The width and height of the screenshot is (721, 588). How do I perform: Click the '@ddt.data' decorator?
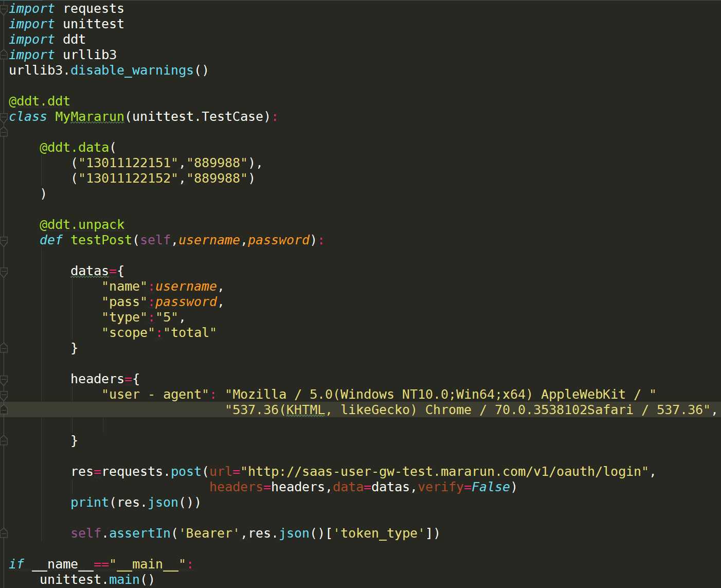tap(75, 148)
